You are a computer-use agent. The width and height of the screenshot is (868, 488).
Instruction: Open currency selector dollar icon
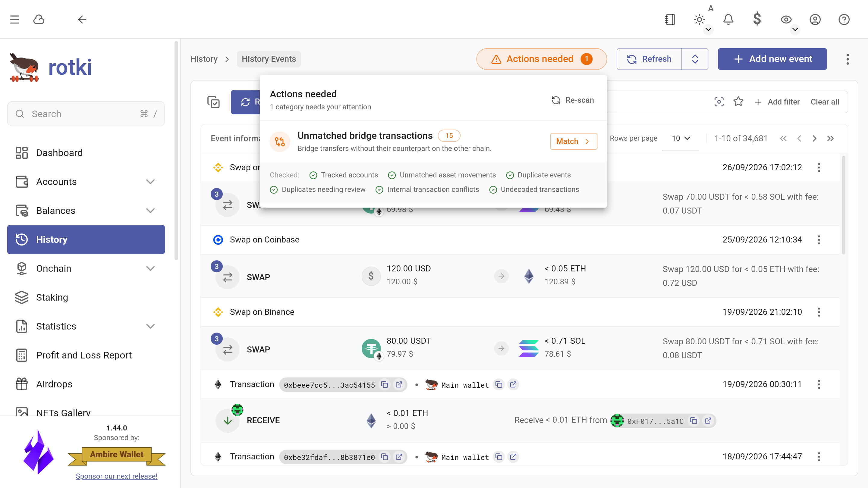[757, 19]
